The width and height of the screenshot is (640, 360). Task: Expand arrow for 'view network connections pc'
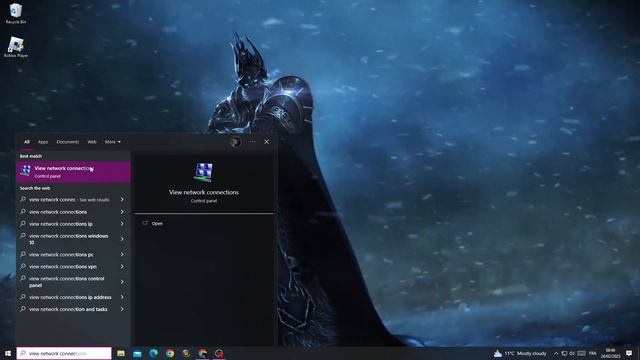coord(122,254)
